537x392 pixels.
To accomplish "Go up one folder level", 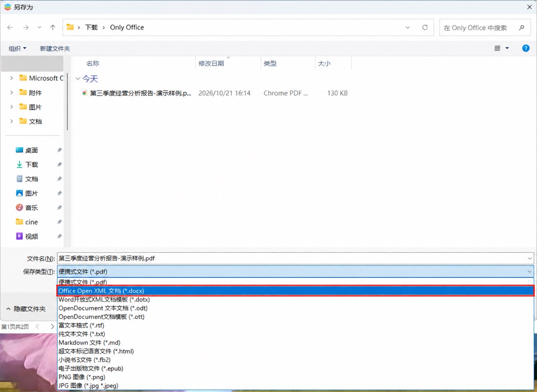I will tap(53, 27).
